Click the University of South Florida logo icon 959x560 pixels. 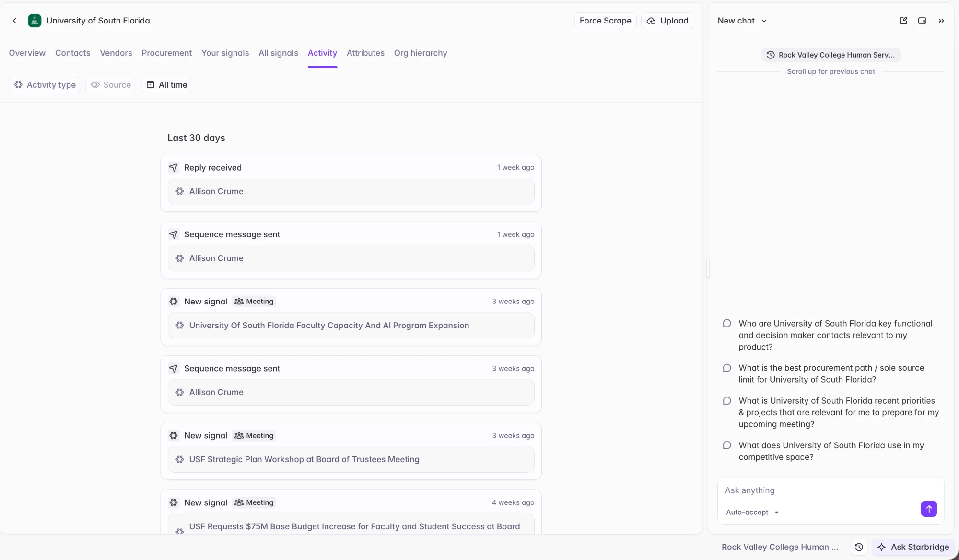pyautogui.click(x=35, y=21)
